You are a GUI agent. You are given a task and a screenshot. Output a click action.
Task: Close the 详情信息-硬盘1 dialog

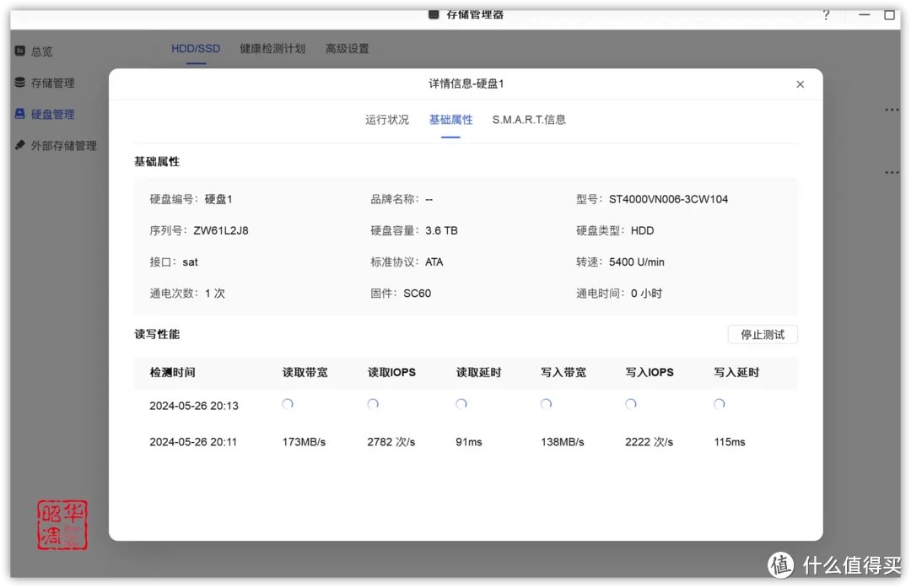800,84
